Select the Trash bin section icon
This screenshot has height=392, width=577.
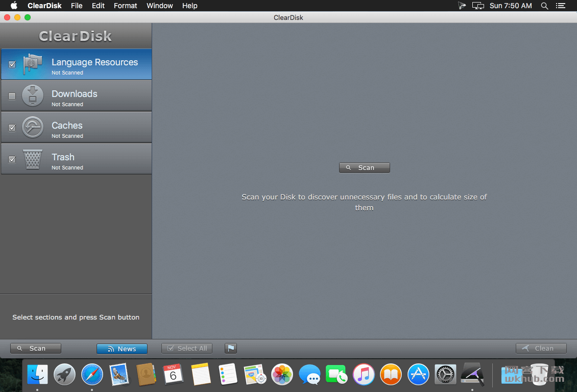pos(32,159)
